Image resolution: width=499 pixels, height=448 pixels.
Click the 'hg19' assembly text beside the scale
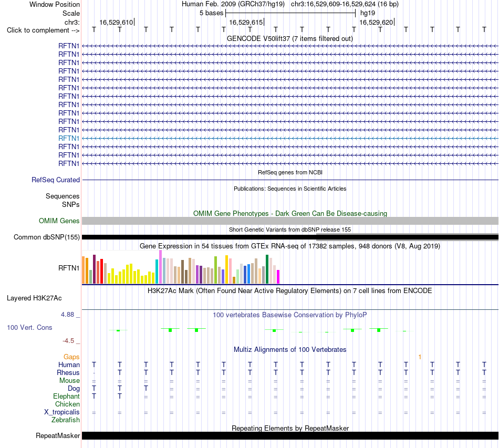point(368,13)
